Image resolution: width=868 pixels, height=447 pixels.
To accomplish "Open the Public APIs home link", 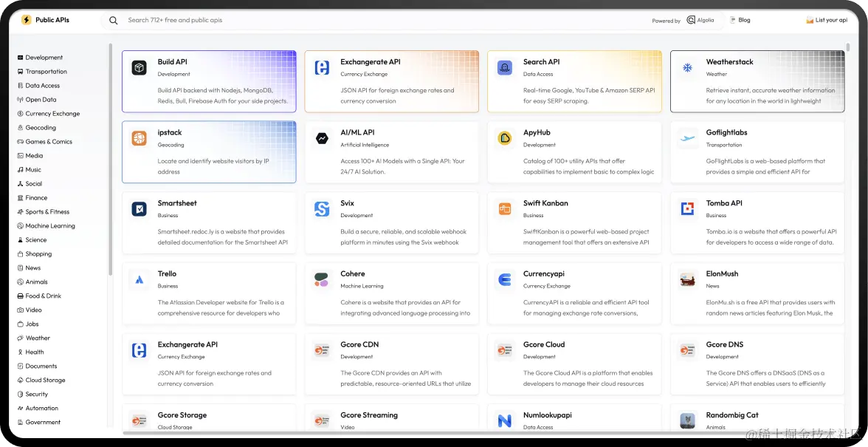I will pos(46,20).
